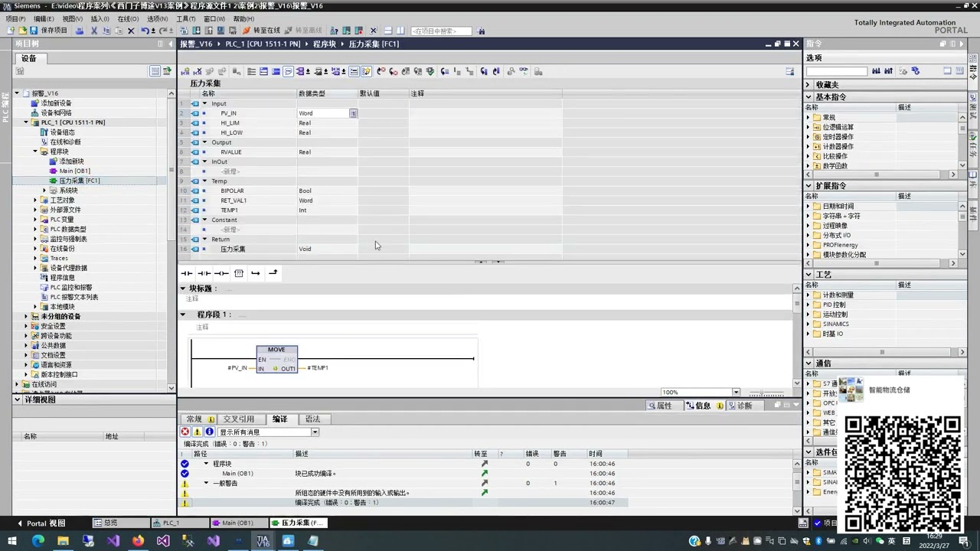Image resolution: width=980 pixels, height=551 pixels.
Task: Select 添加新块 in the project tree
Action: (x=71, y=161)
